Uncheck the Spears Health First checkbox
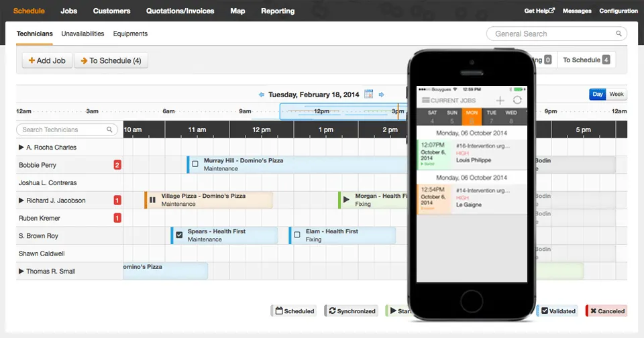The image size is (644, 338). click(179, 235)
